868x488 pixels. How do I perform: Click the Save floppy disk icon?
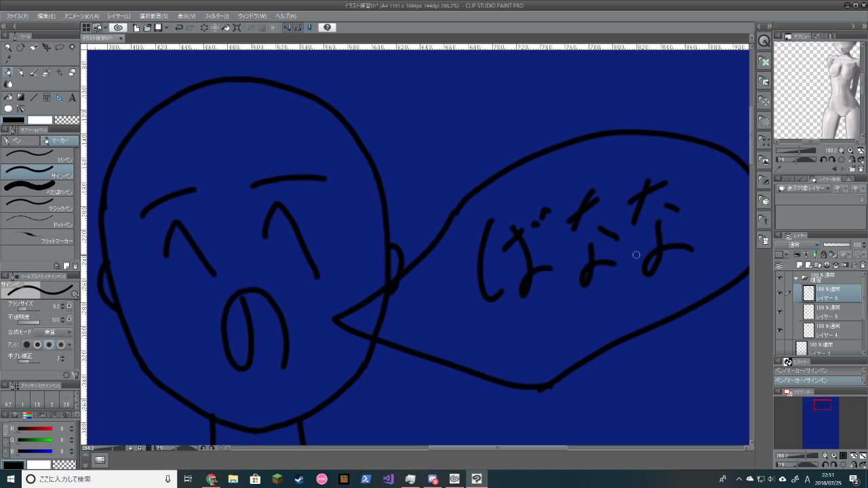158,28
